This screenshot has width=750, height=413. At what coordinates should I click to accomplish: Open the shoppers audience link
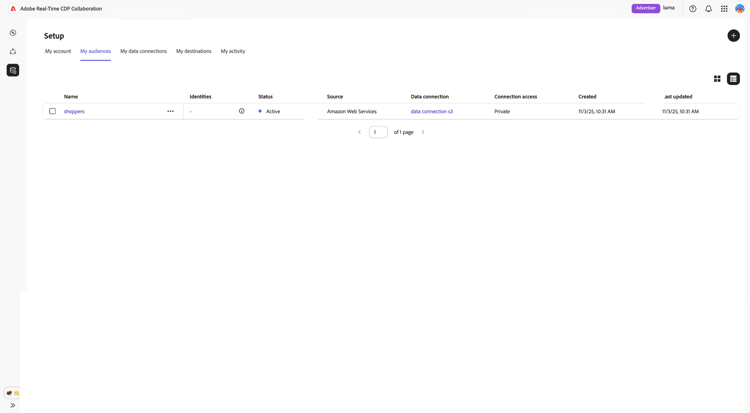point(74,112)
